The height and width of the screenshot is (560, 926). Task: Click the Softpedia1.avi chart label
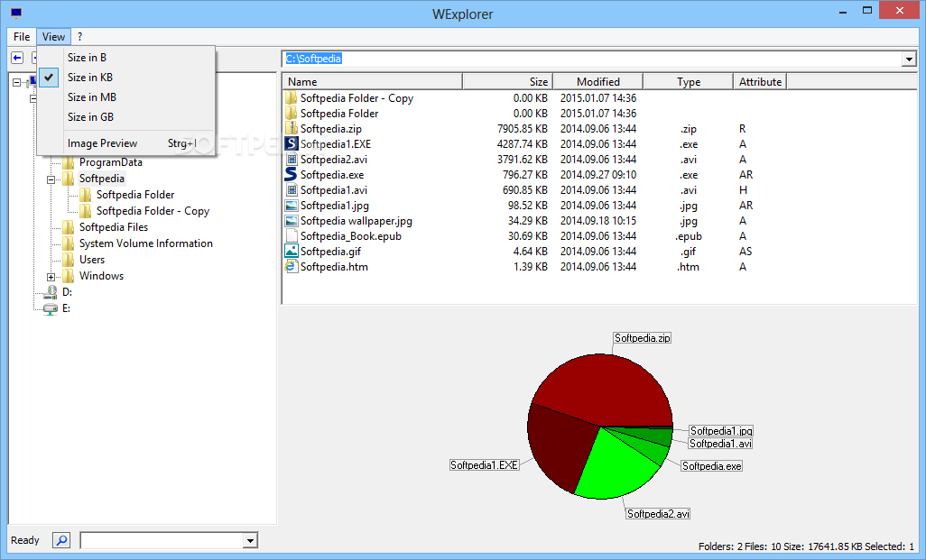tap(720, 444)
